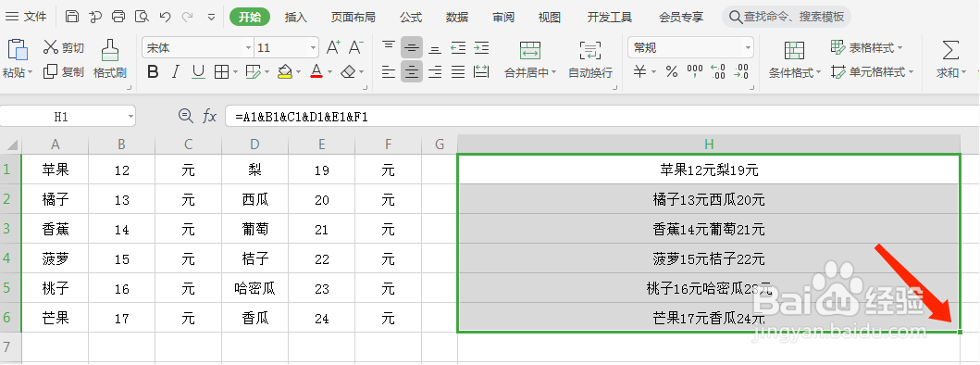Click the Paste clipboard icon
Viewport: 980px width, 365px height.
(18, 49)
